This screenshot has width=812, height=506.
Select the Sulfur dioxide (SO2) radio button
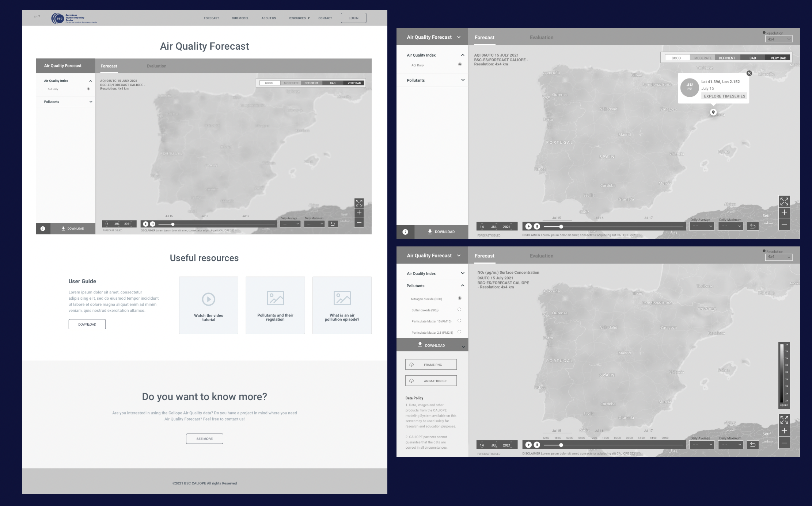tap(459, 310)
